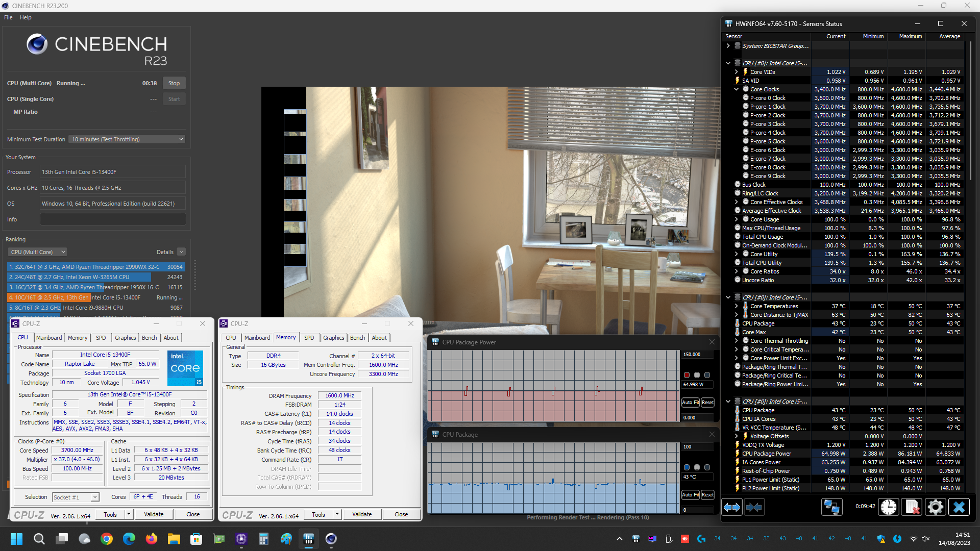
Task: Click the 150.000 max value field
Action: (698, 355)
